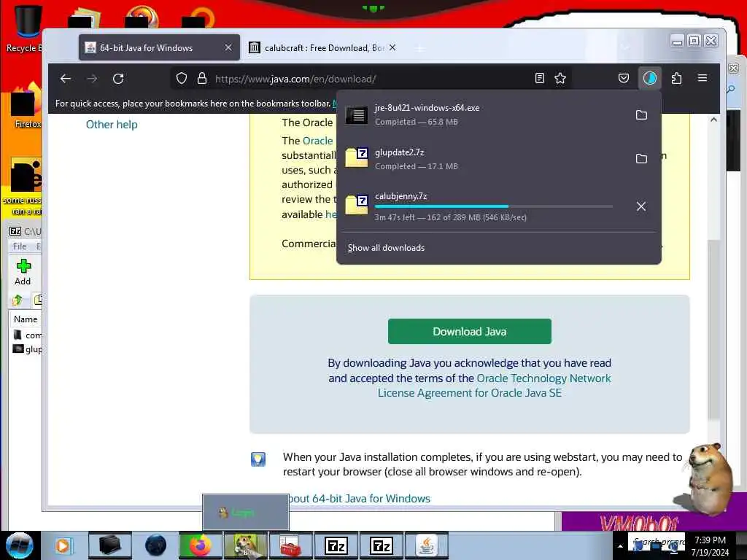This screenshot has height=560, width=747.
Task: Open the Oracle link in notice text
Action: 317,141
